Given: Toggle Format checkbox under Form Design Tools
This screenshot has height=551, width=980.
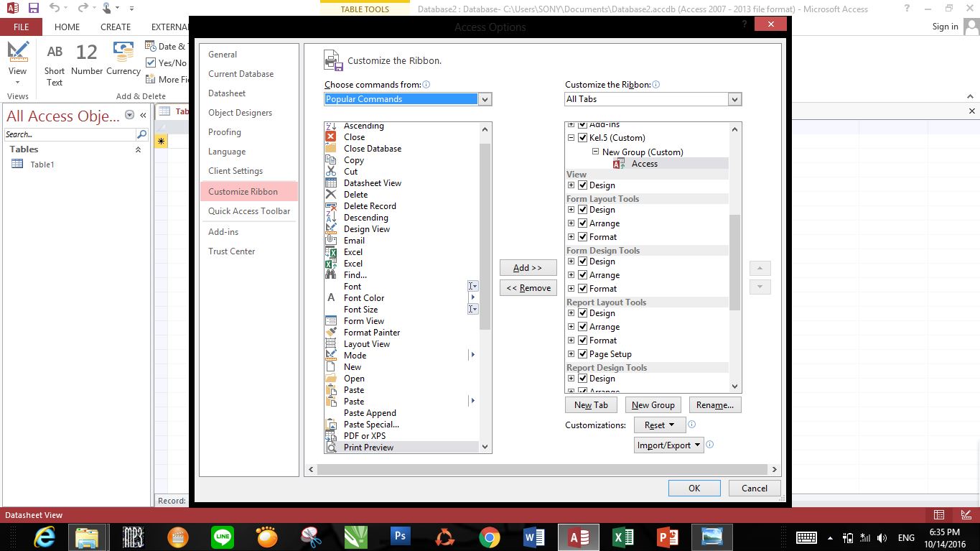Looking at the screenshot, I should [583, 289].
